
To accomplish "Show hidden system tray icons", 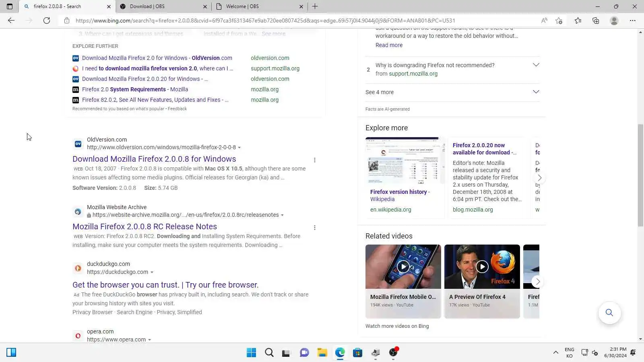I will [x=556, y=353].
